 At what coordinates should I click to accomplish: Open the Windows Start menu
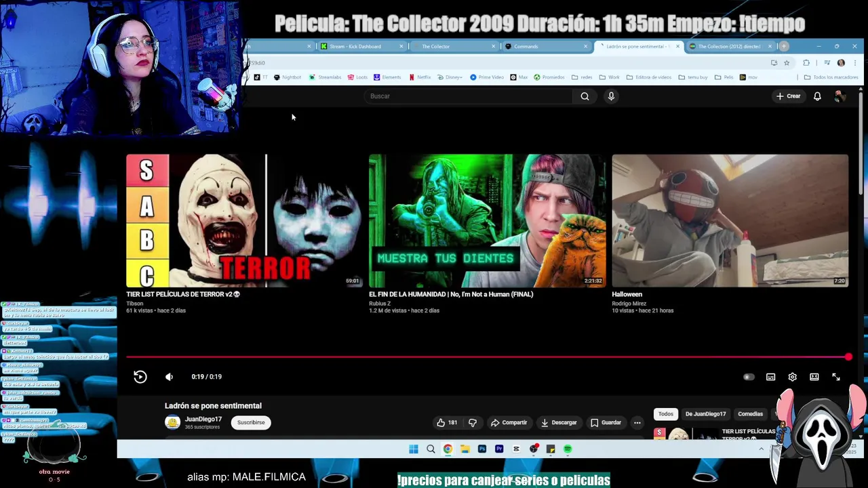pyautogui.click(x=414, y=449)
